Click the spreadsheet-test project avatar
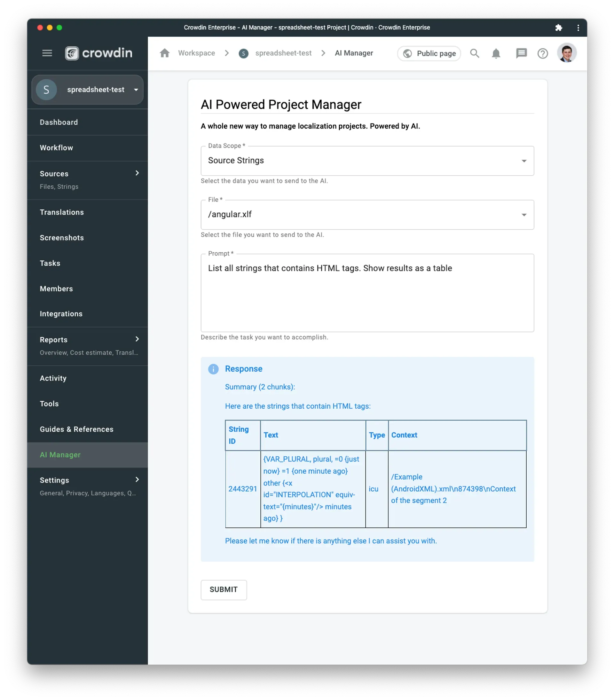Image resolution: width=614 pixels, height=700 pixels. (46, 90)
